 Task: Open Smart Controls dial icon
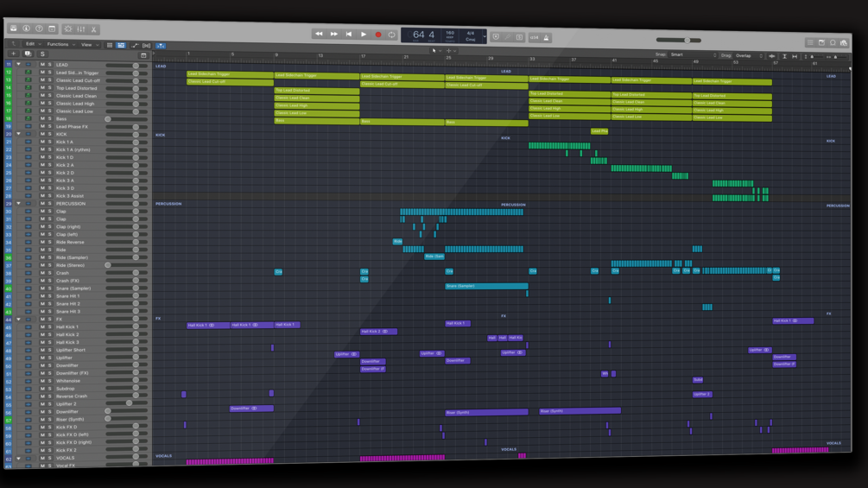[x=68, y=29]
